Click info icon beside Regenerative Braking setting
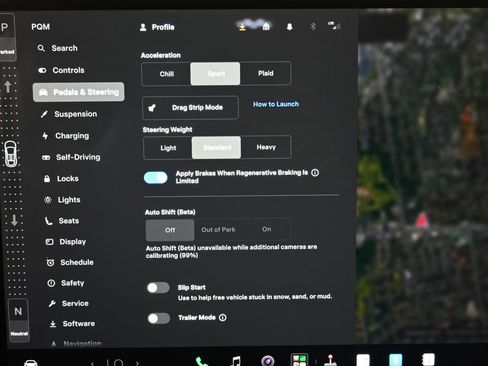 point(315,173)
